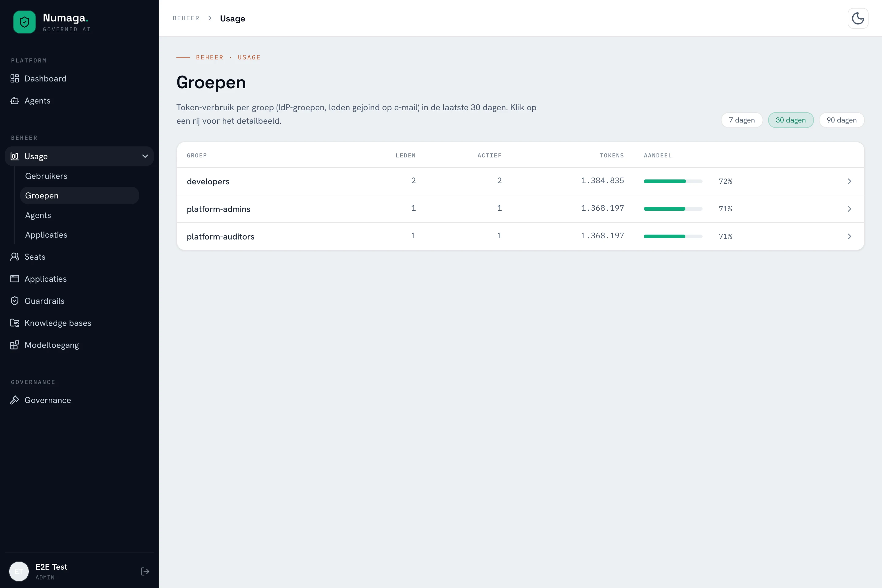The width and height of the screenshot is (882, 588).
Task: Click the Dashboard grid icon in sidebar
Action: [x=15, y=78]
